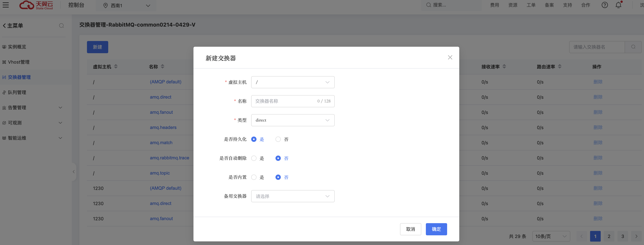Enable 是 for 是否内置

pyautogui.click(x=254, y=177)
